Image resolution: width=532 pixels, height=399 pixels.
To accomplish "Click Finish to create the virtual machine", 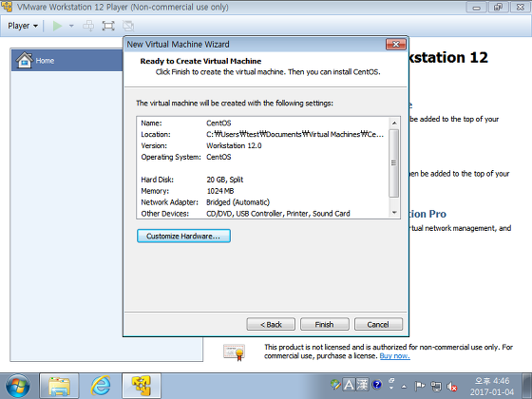I will [x=324, y=324].
